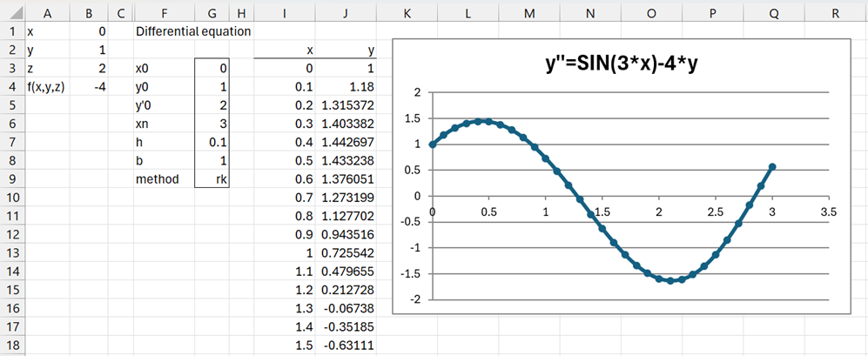Screen dimensions: 868x356
Task: Click the xn input value 3
Action: point(212,124)
